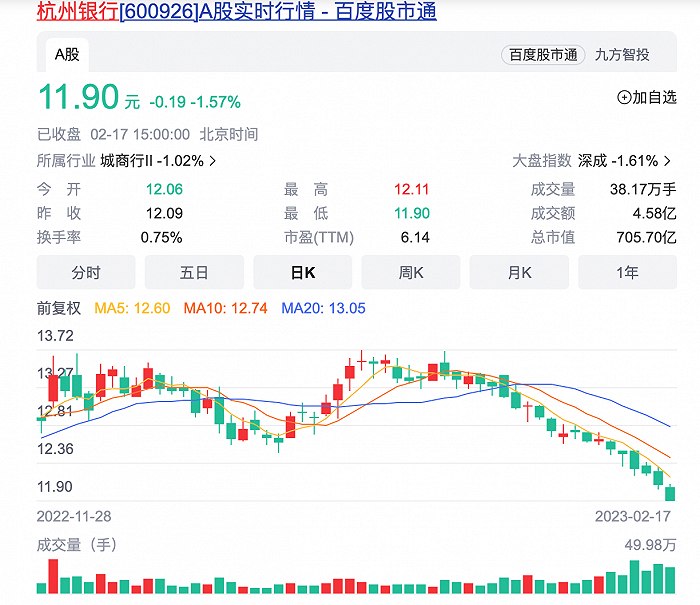This screenshot has width=700, height=605.
Task: Switch to 九方智投 source
Action: [x=622, y=55]
